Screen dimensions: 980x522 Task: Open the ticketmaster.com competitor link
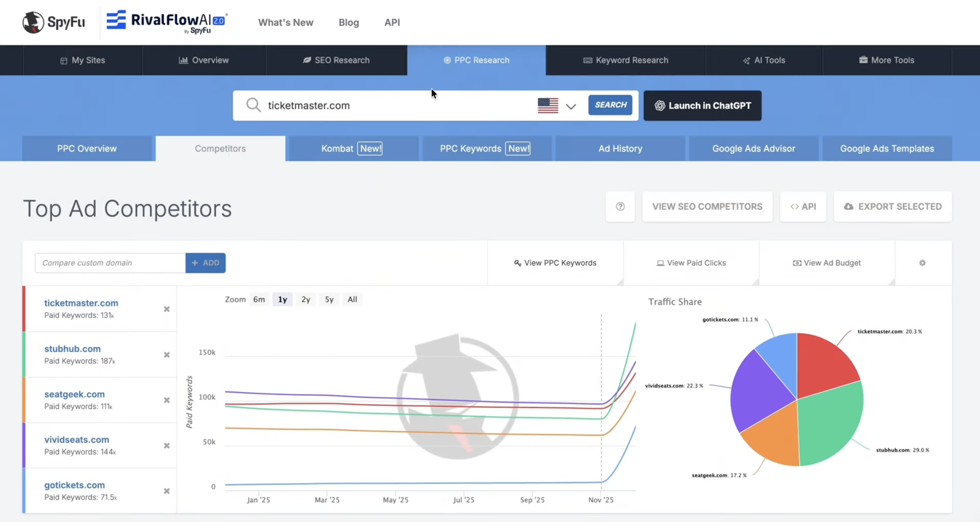(81, 303)
